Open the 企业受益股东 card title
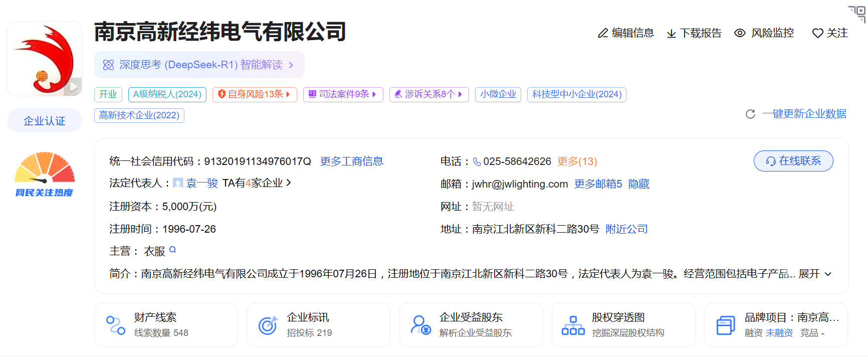Image resolution: width=868 pixels, height=357 pixels. point(471,317)
